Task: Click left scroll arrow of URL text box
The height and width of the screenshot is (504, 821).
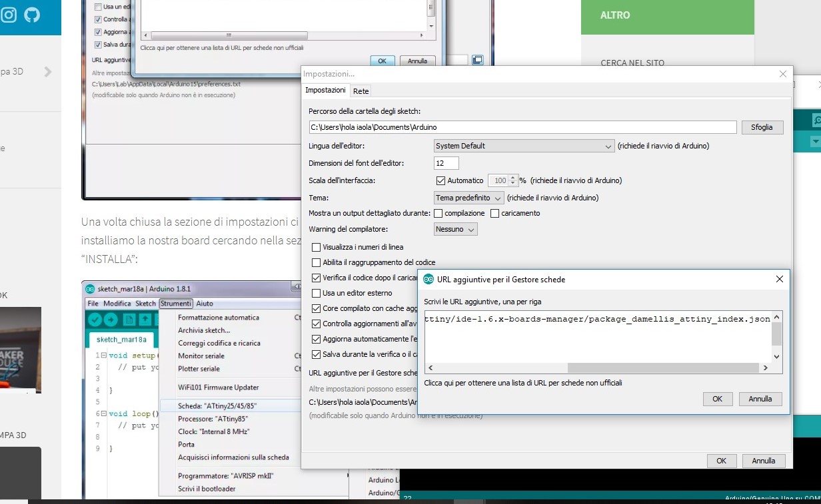Action: pyautogui.click(x=430, y=368)
